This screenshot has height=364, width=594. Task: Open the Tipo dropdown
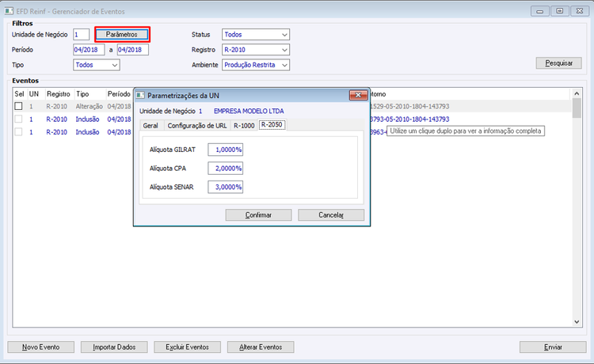pyautogui.click(x=96, y=65)
